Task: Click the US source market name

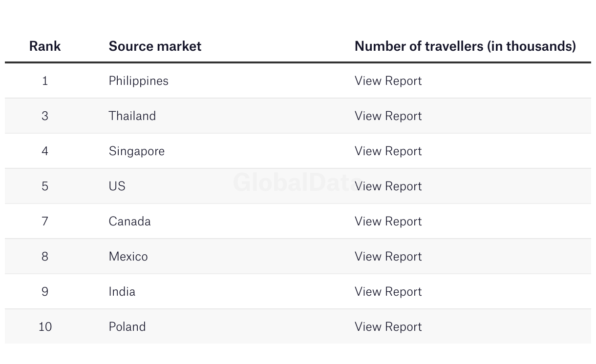Action: pyautogui.click(x=117, y=186)
